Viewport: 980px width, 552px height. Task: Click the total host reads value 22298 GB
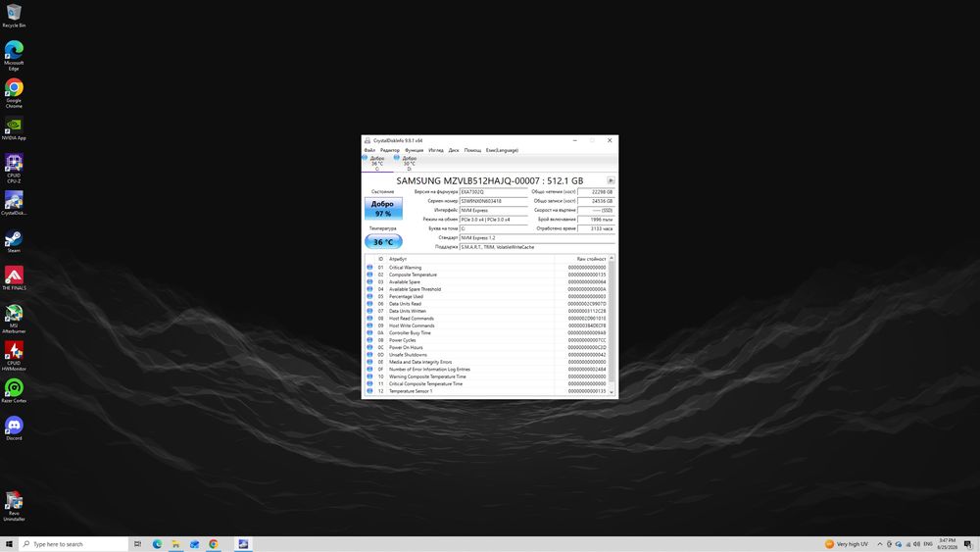pyautogui.click(x=596, y=192)
